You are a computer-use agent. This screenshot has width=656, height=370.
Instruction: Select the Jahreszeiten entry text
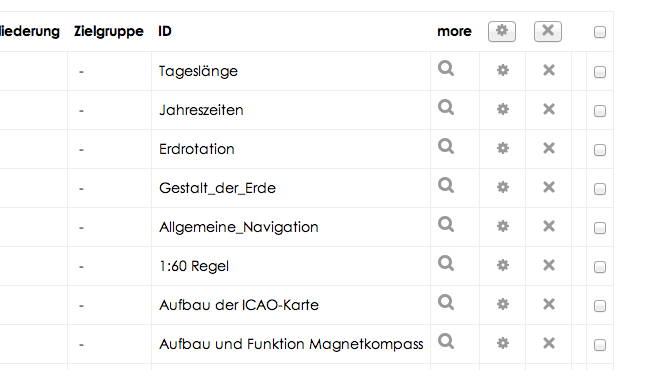[201, 110]
